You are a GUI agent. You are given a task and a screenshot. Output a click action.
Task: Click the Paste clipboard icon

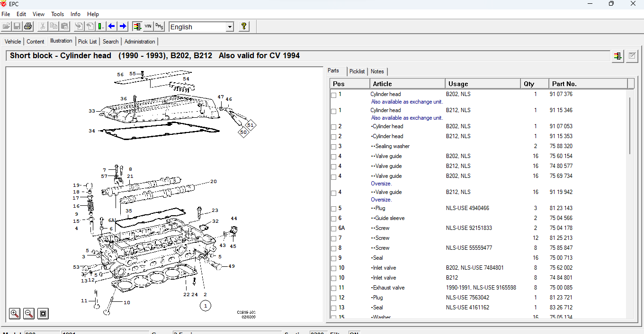[64, 26]
